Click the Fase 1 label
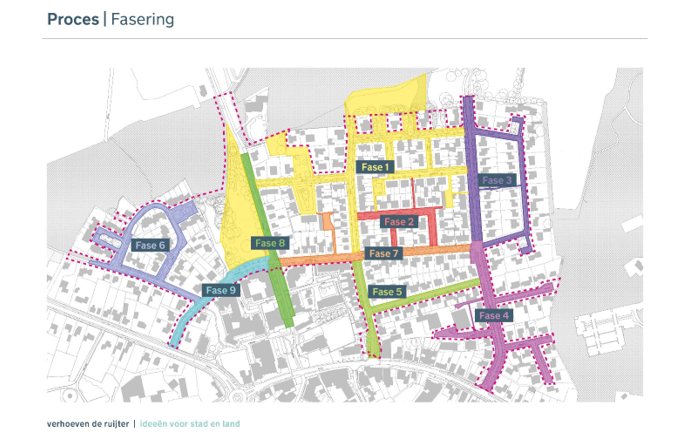683x435 pixels. 372,167
